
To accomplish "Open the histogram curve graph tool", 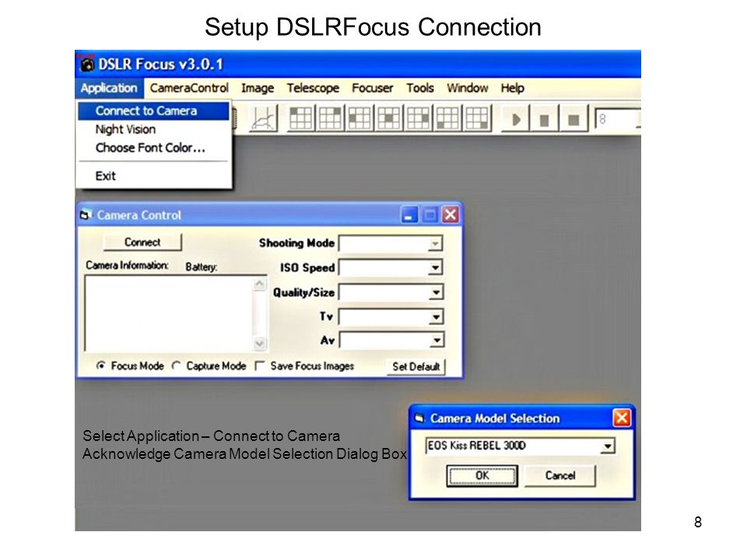I will (x=264, y=118).
